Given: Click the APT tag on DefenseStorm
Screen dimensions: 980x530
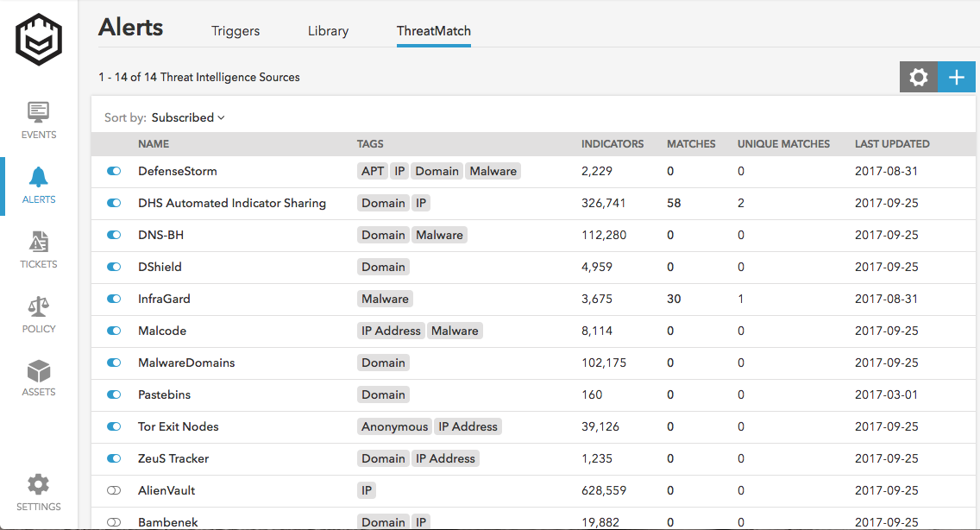Looking at the screenshot, I should tap(373, 171).
